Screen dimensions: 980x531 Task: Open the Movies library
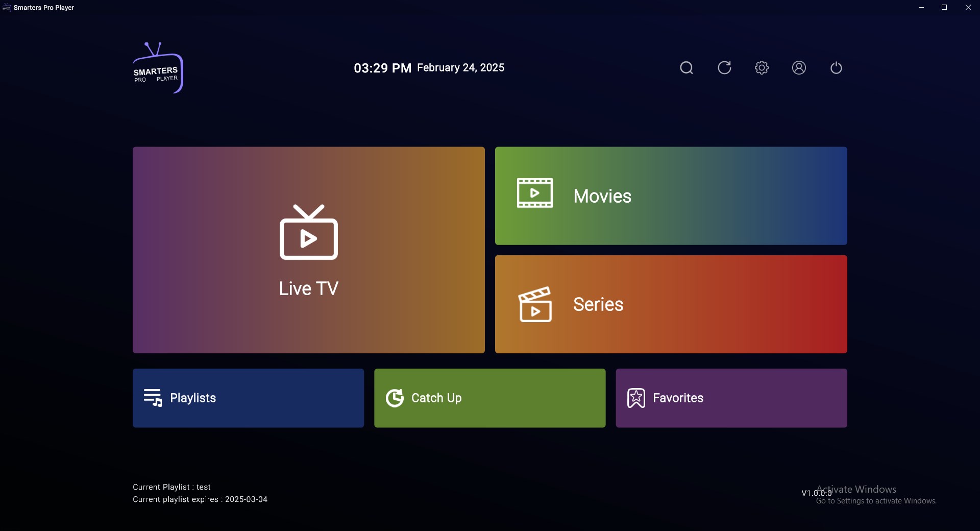pos(670,196)
